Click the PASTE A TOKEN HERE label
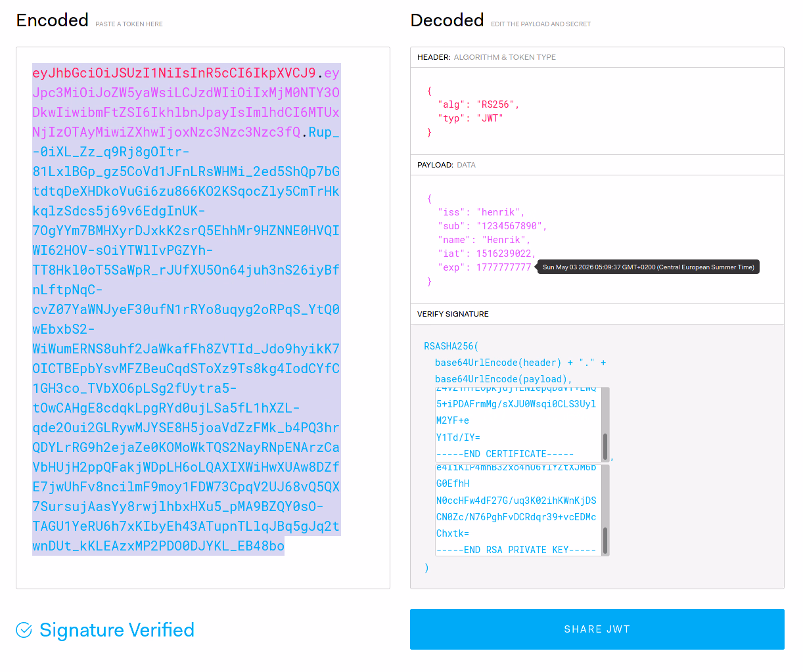This screenshot has width=803, height=672. point(129,24)
